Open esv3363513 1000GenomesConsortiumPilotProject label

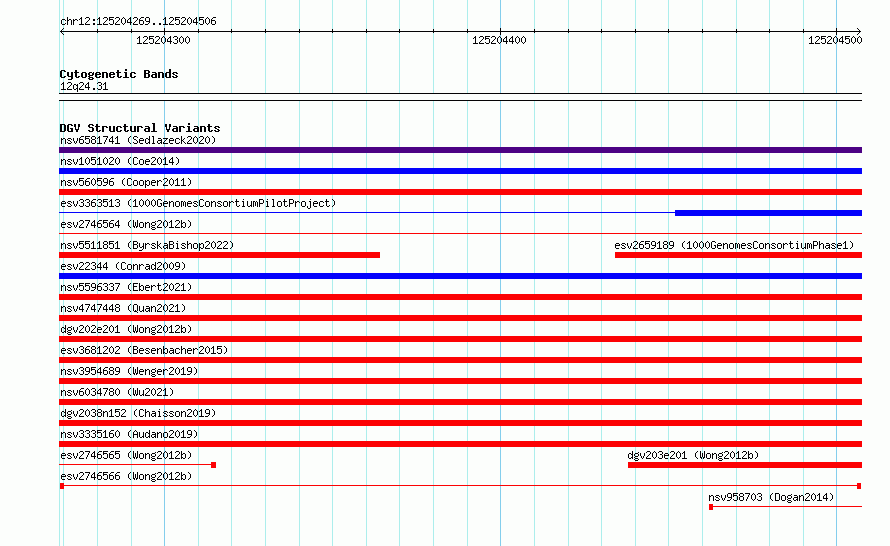point(198,203)
